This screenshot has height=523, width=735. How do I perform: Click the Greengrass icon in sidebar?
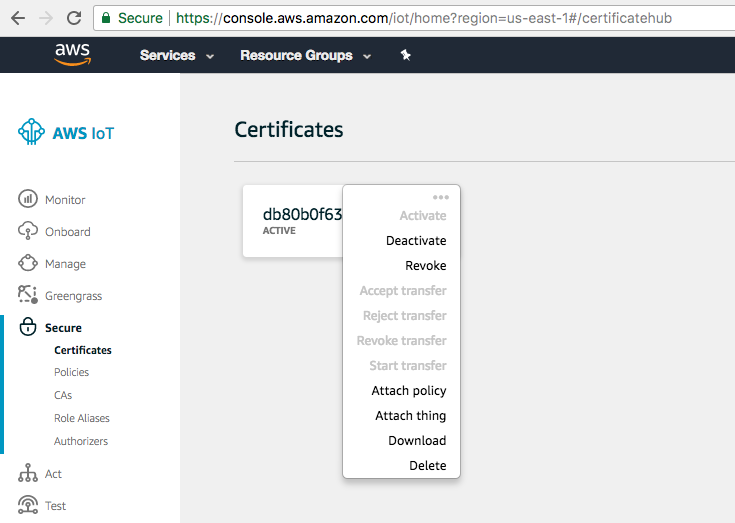coord(28,294)
